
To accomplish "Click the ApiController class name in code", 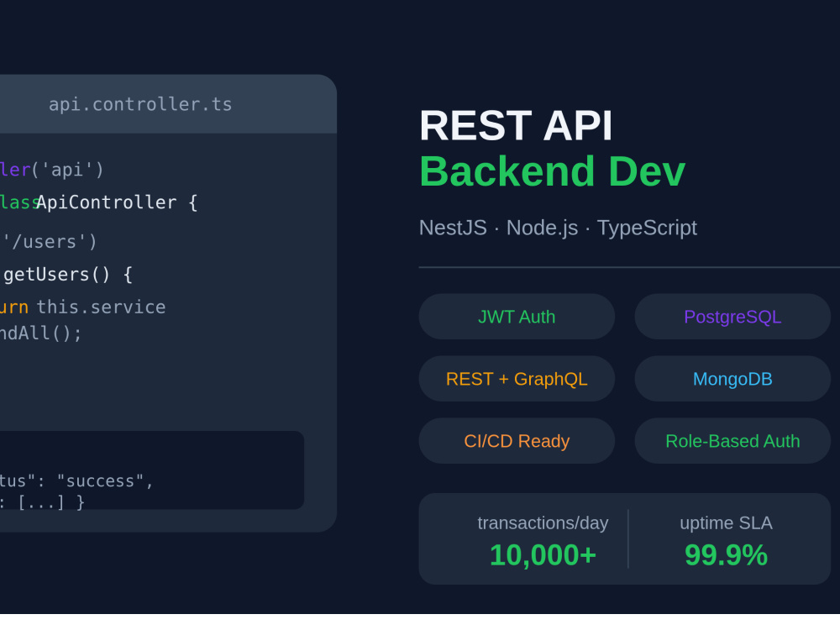I will pos(106,202).
